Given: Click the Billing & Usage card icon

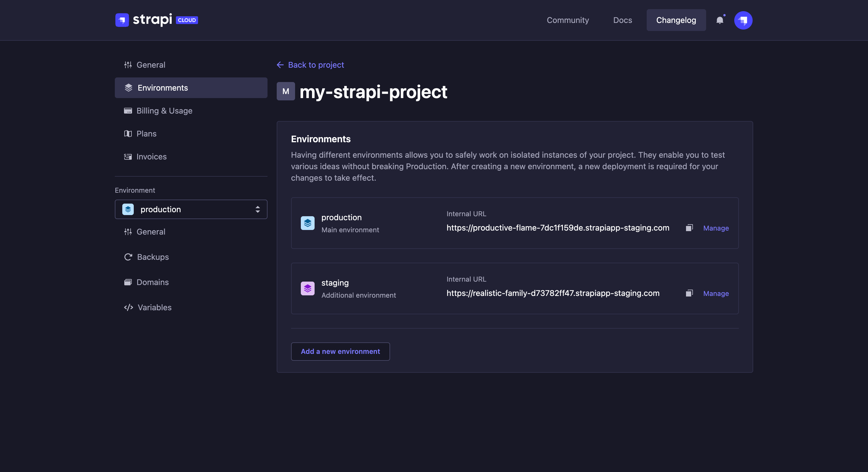Looking at the screenshot, I should 128,110.
